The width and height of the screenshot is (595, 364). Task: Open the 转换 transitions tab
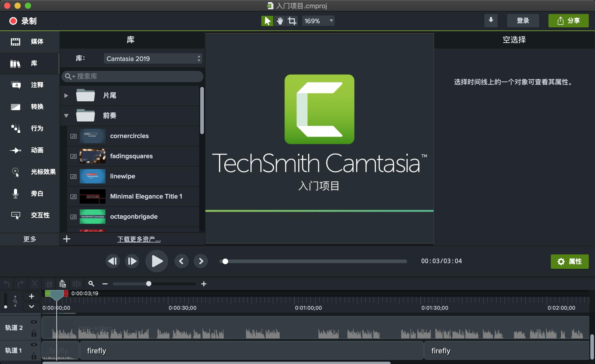tap(30, 107)
